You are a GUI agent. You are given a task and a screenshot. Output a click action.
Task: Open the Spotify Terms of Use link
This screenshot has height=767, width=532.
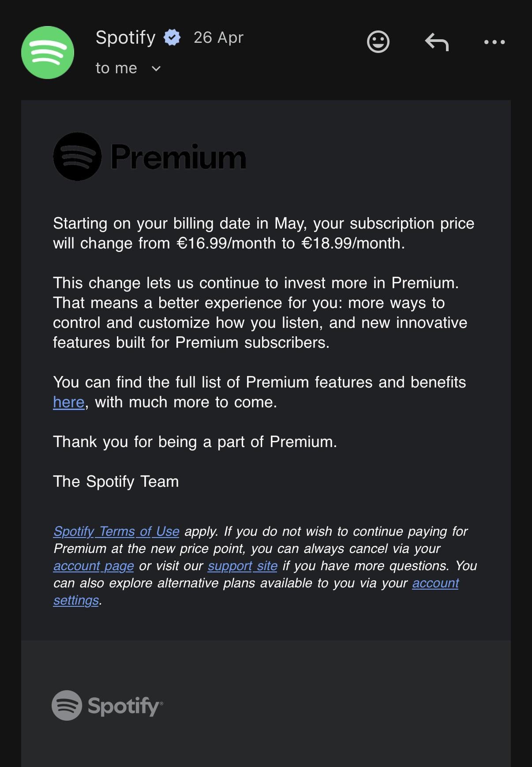point(116,531)
